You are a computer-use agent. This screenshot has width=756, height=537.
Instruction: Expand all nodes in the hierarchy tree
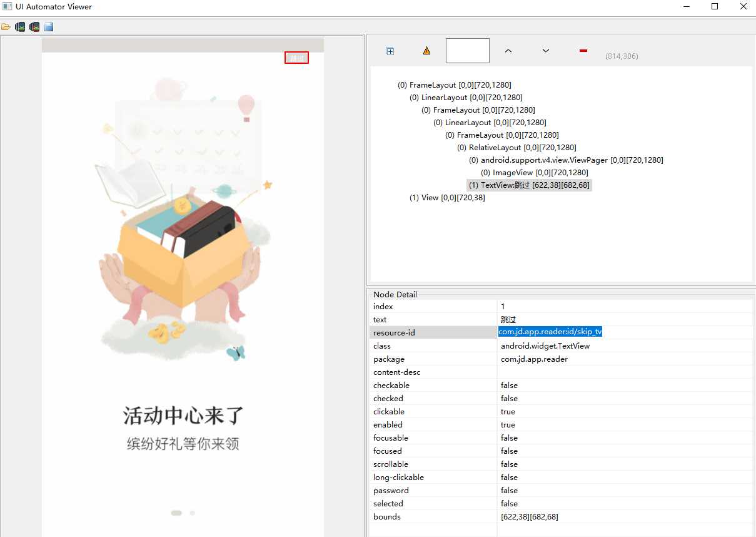[x=390, y=51]
